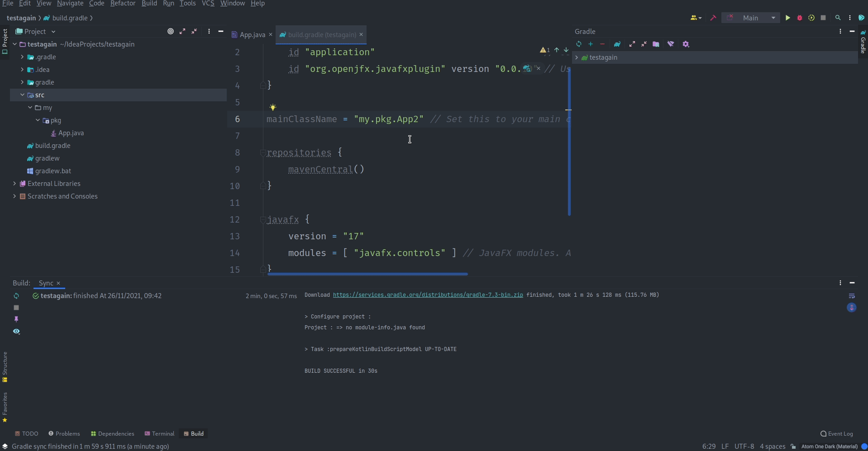
Task: Select opened file using the target icon
Action: point(171,31)
